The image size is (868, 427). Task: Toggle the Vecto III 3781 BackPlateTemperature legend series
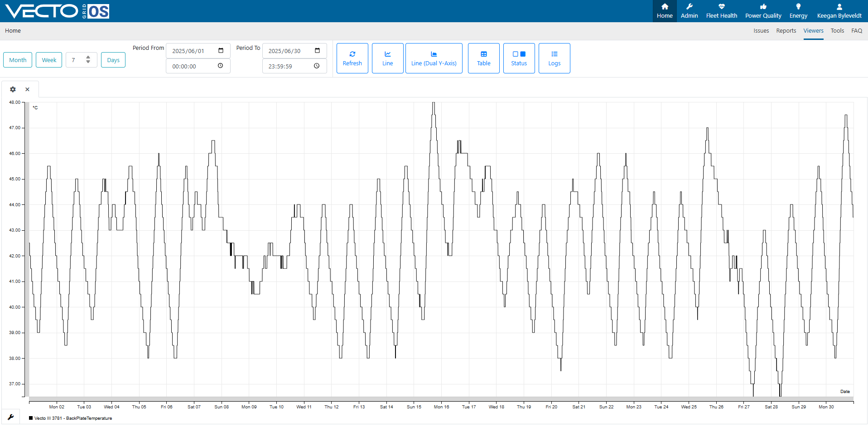pos(71,418)
